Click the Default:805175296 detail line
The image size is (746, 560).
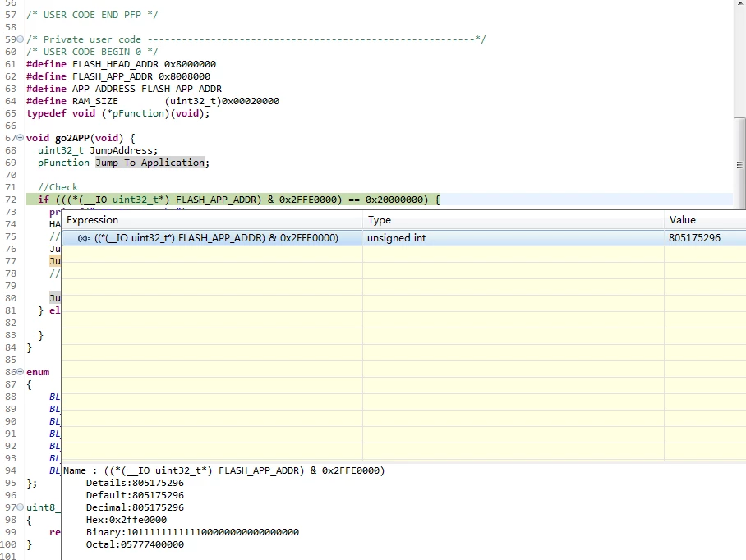click(x=135, y=495)
